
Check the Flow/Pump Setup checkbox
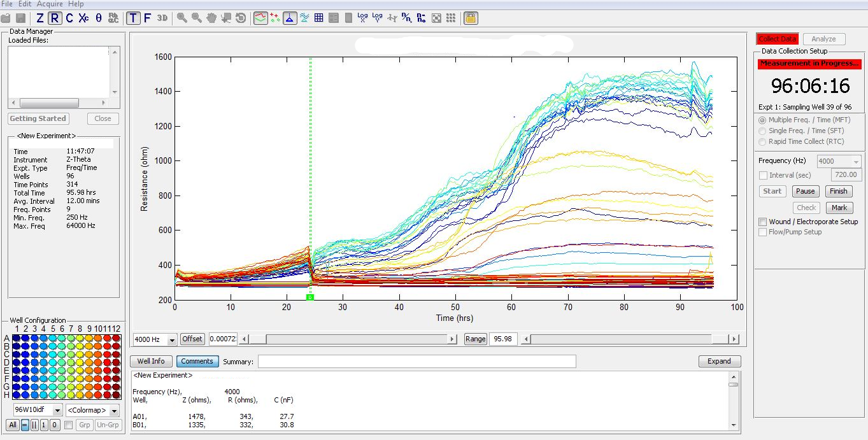(x=763, y=232)
